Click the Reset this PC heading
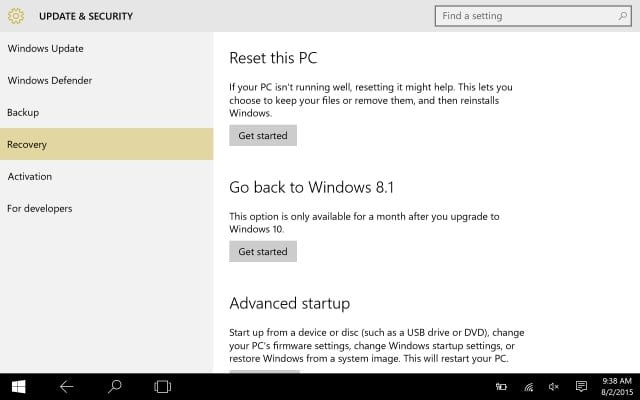The image size is (640, 400). click(273, 58)
